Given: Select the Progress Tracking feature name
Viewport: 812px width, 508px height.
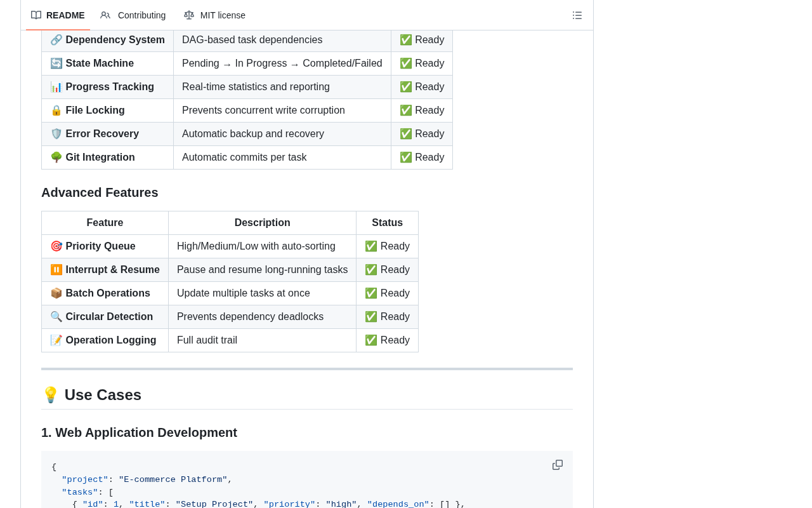Looking at the screenshot, I should click(110, 87).
